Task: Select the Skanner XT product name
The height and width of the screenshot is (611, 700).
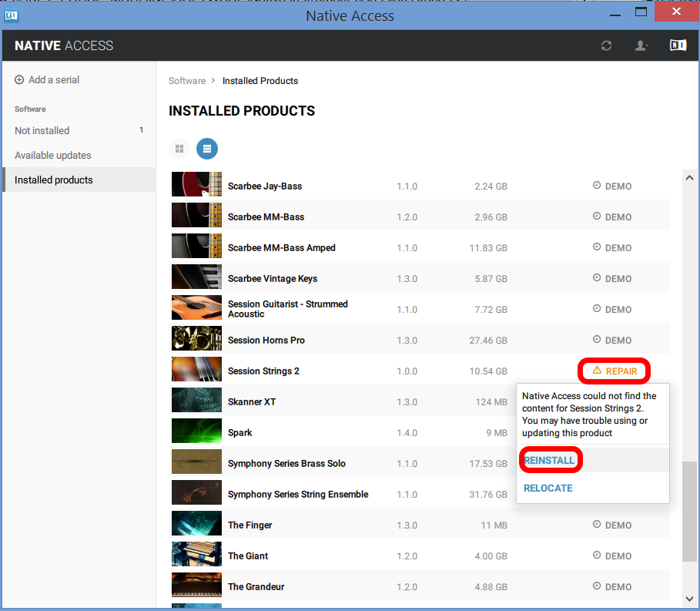Action: tap(252, 402)
